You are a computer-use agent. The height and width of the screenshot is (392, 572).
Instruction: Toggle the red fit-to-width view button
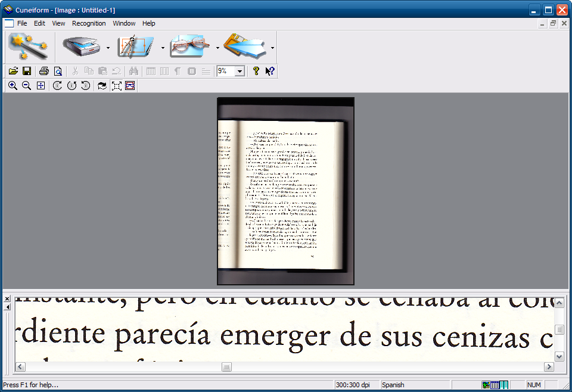tap(130, 86)
